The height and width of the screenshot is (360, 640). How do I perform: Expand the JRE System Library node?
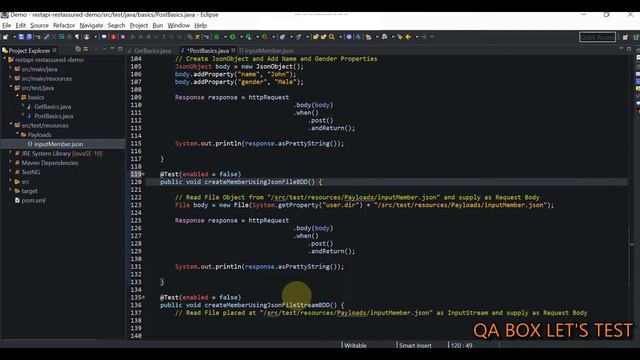(11, 153)
